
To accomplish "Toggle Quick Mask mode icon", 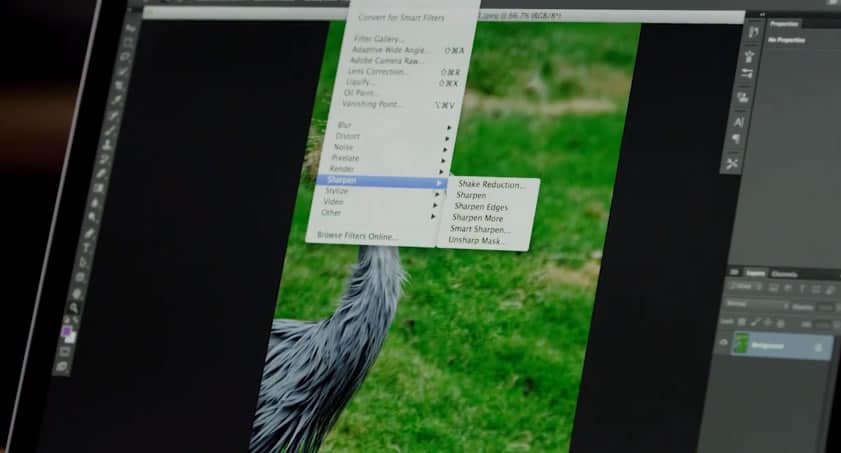I will pos(65,352).
